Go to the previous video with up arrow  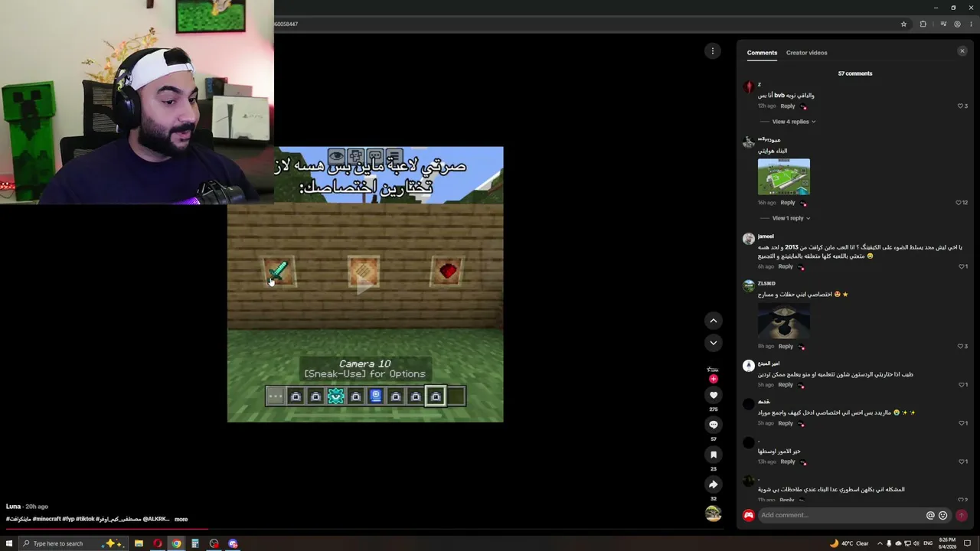(x=713, y=321)
